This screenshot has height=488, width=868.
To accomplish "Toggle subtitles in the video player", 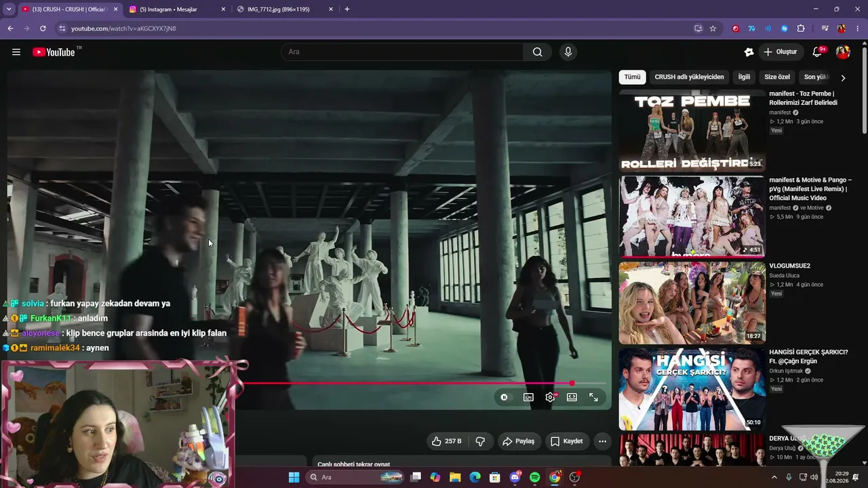I will [x=528, y=397].
